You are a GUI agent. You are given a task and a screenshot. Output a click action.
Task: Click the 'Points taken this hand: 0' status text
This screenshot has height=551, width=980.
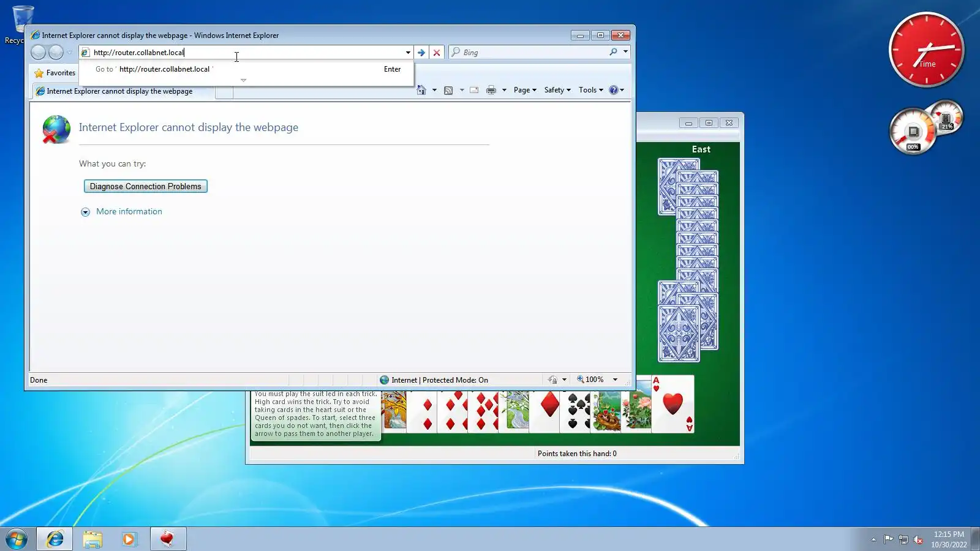(577, 454)
